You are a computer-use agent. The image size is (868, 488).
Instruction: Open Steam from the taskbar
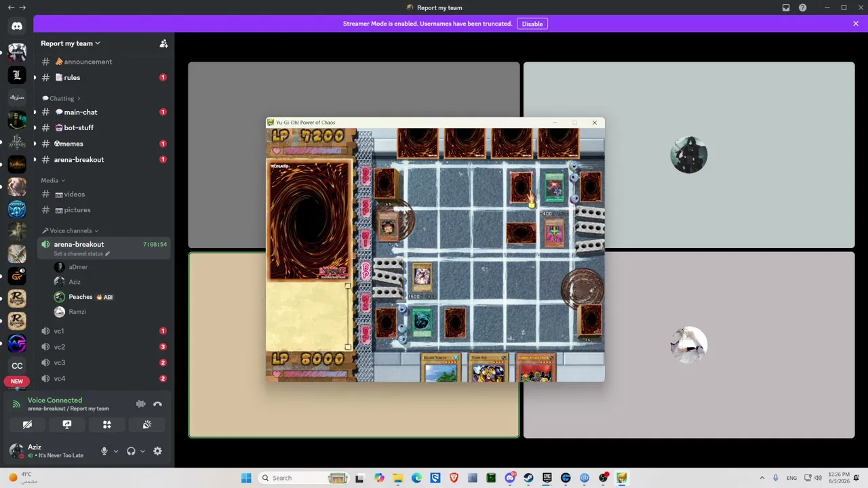[x=528, y=478]
